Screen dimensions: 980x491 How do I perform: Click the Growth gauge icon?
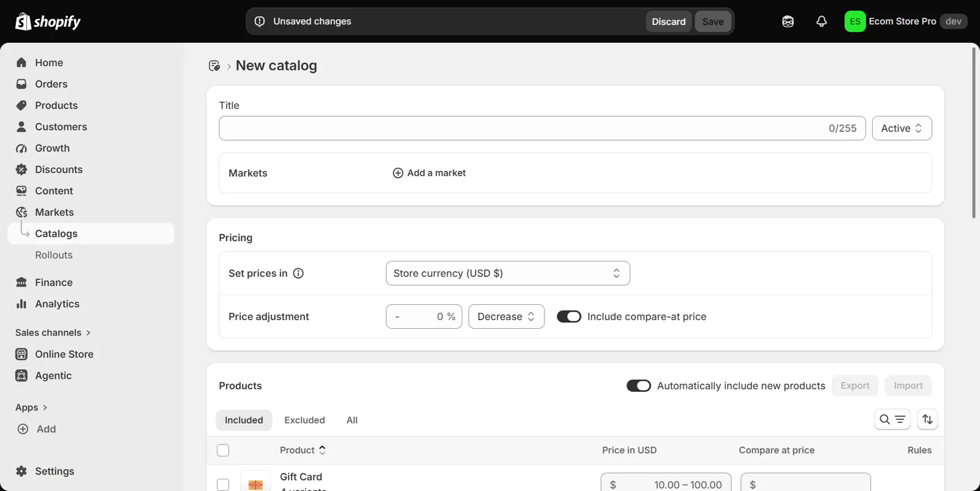[x=21, y=148]
